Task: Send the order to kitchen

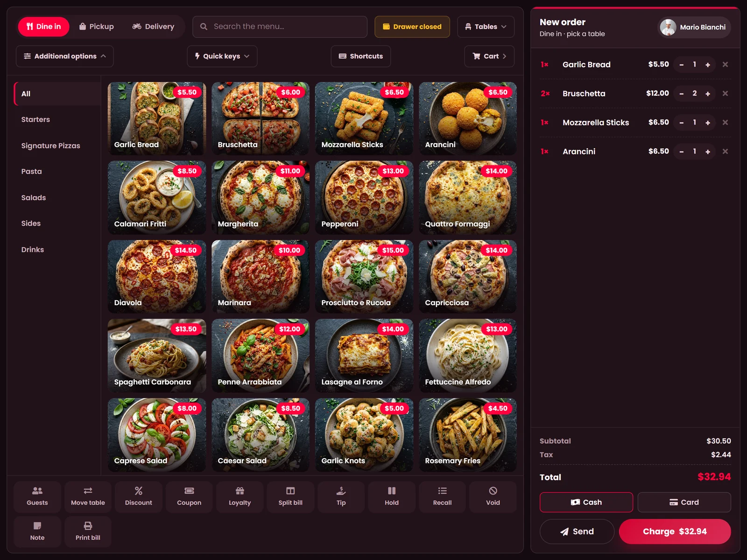Action: 577,532
